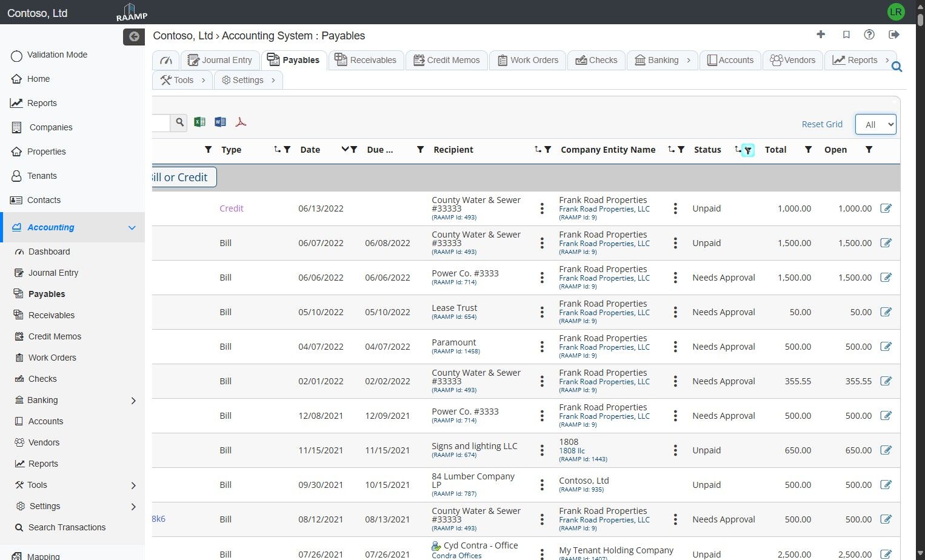Open Frank Road Properties, LLC link in first row
Screen dimensions: 925x560
tap(604, 209)
